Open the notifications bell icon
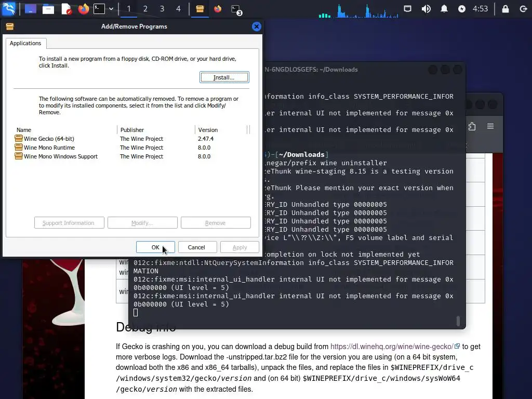532x399 pixels. [x=444, y=9]
